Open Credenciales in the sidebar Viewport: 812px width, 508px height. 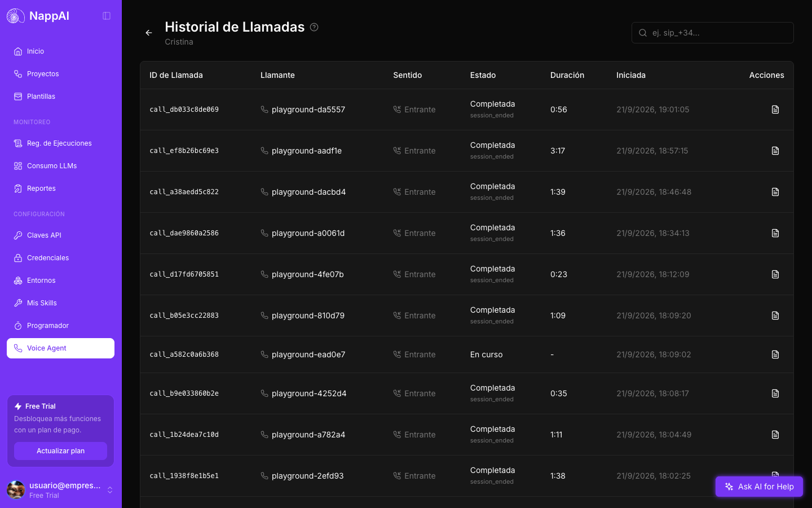pos(60,258)
